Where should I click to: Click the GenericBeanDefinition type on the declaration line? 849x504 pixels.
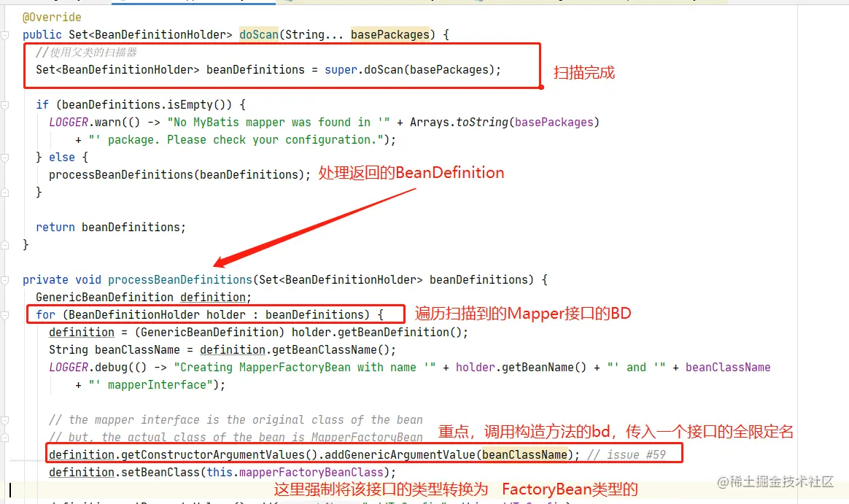coord(104,297)
